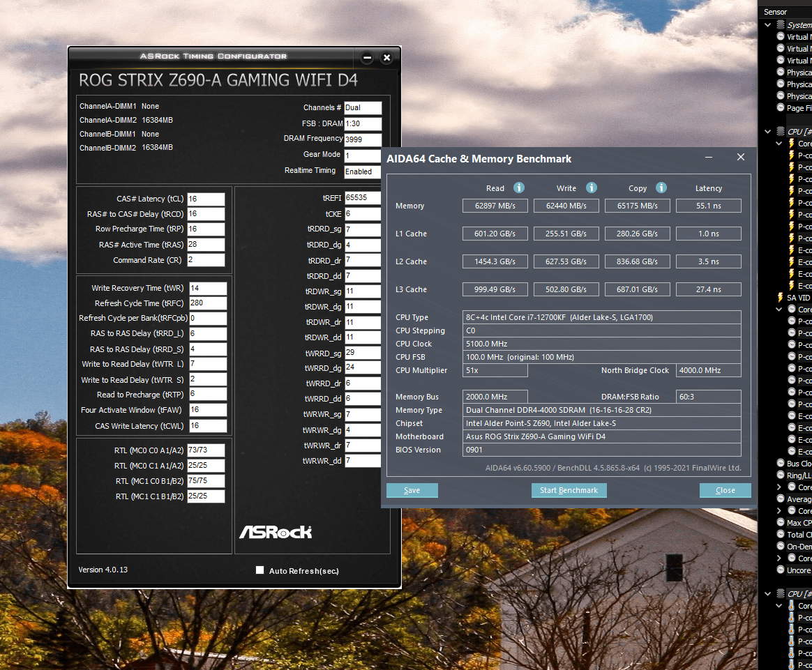812x670 pixels.
Task: Click the Memory Latency value 55.1 ns
Action: 709,206
